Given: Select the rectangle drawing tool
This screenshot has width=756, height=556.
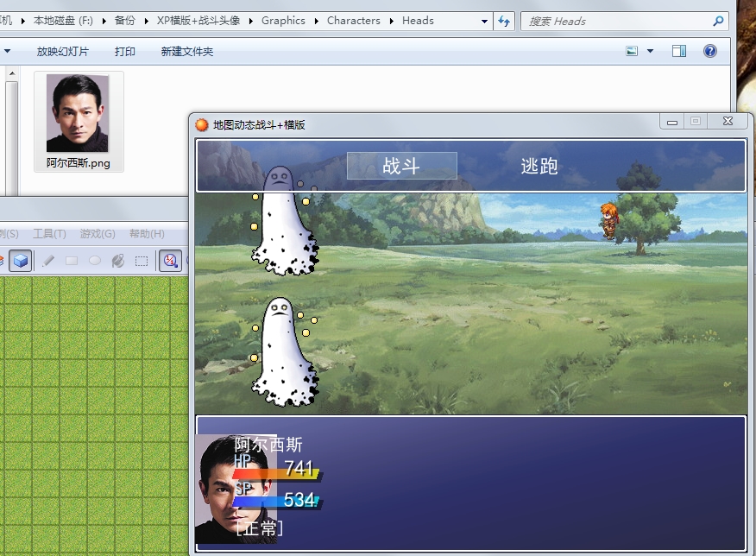Looking at the screenshot, I should point(72,261).
